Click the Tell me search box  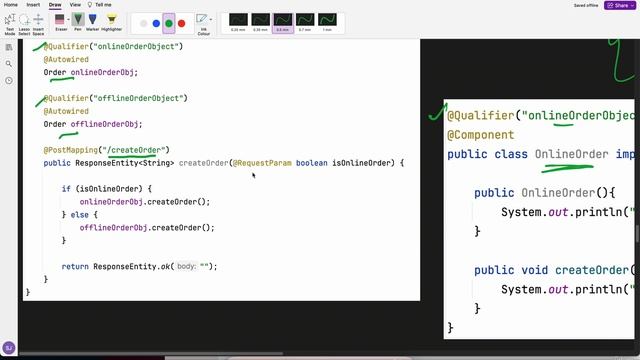(x=100, y=5)
